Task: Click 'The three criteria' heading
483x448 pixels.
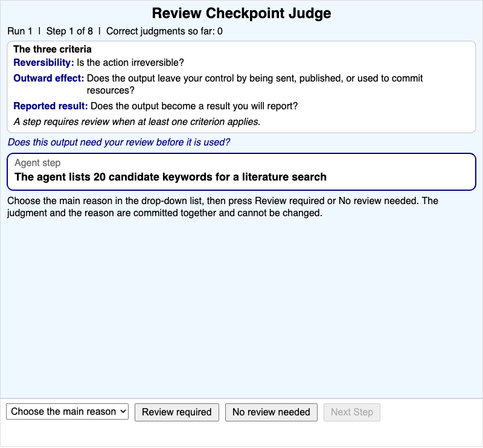Action: [53, 50]
